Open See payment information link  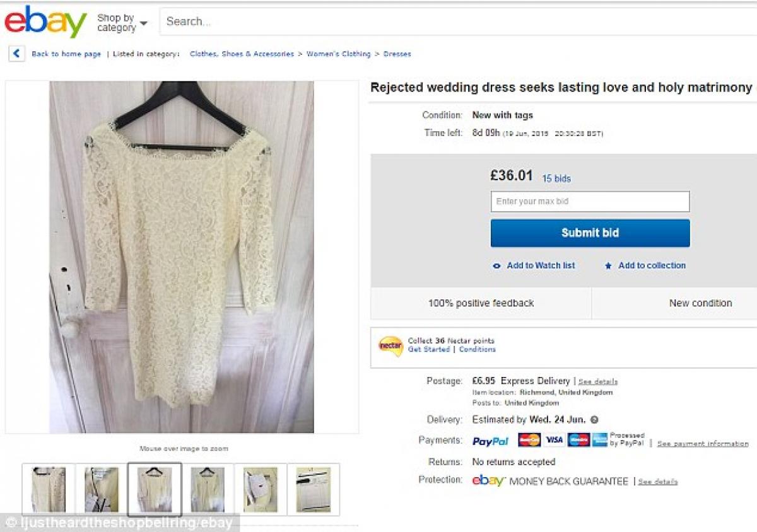tap(703, 444)
